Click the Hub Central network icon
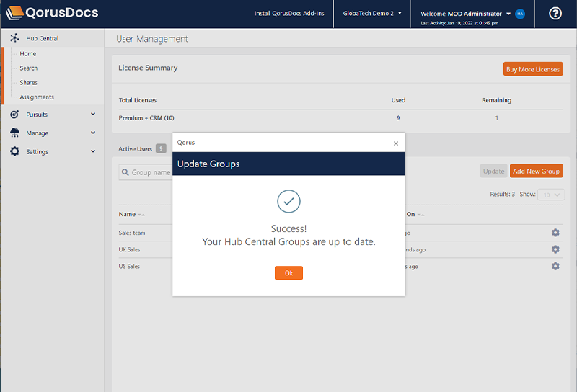The width and height of the screenshot is (577, 392). click(14, 38)
